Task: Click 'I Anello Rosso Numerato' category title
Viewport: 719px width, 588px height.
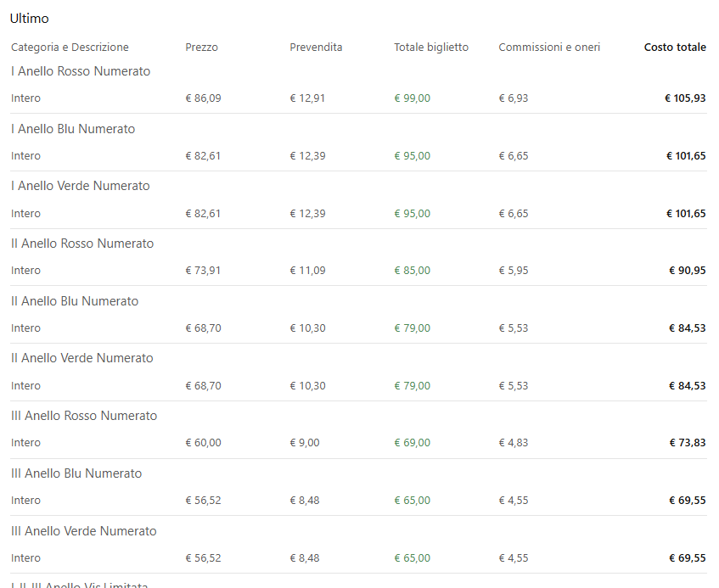Action: [81, 71]
